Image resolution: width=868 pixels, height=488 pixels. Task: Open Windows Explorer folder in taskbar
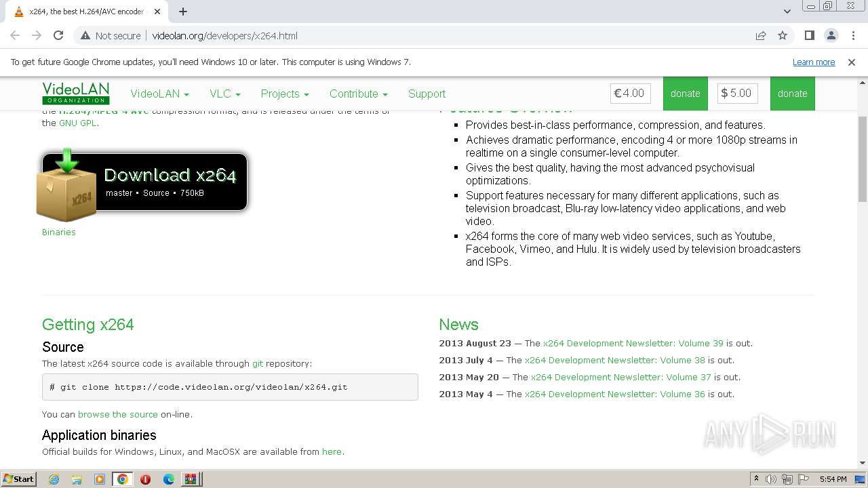(77, 479)
